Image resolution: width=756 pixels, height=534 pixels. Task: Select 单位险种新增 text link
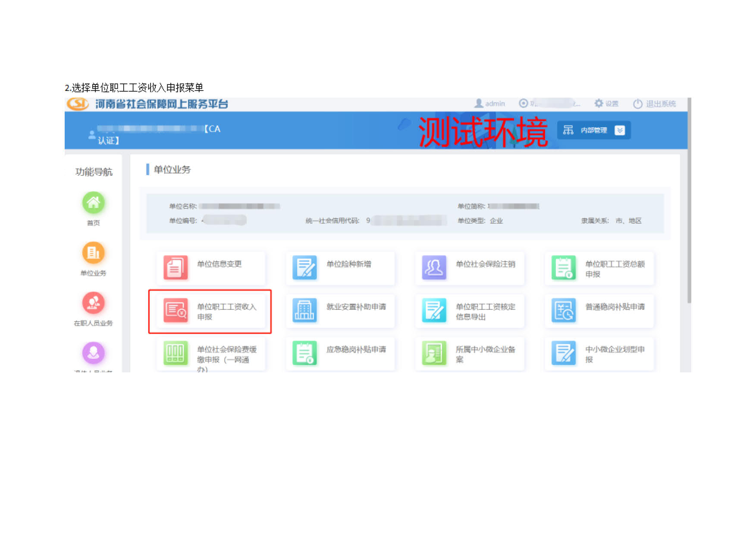click(349, 264)
